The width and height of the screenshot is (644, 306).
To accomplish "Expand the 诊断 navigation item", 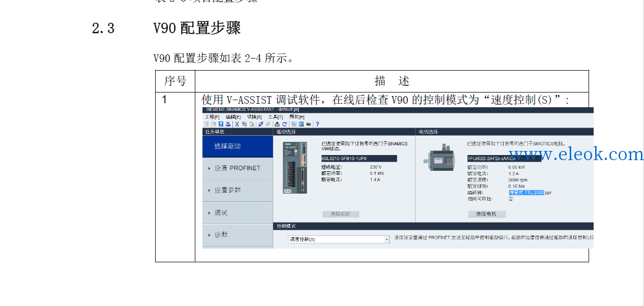I will (x=238, y=235).
